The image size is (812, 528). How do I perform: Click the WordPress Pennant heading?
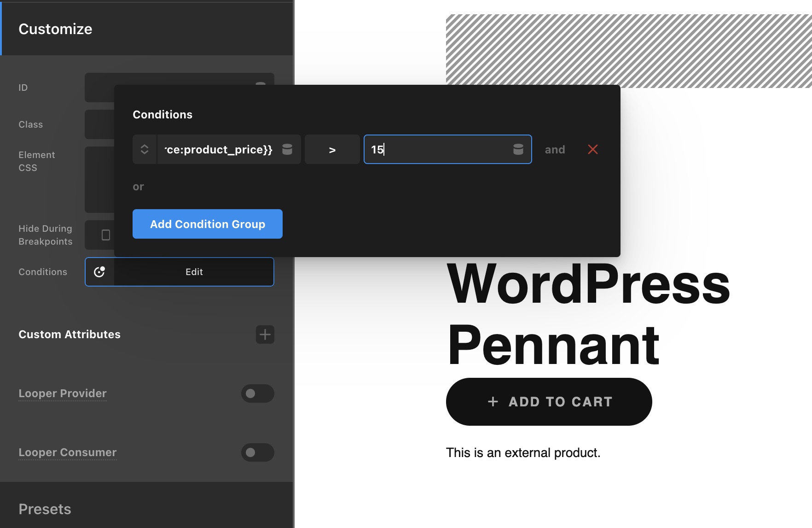[x=588, y=314]
